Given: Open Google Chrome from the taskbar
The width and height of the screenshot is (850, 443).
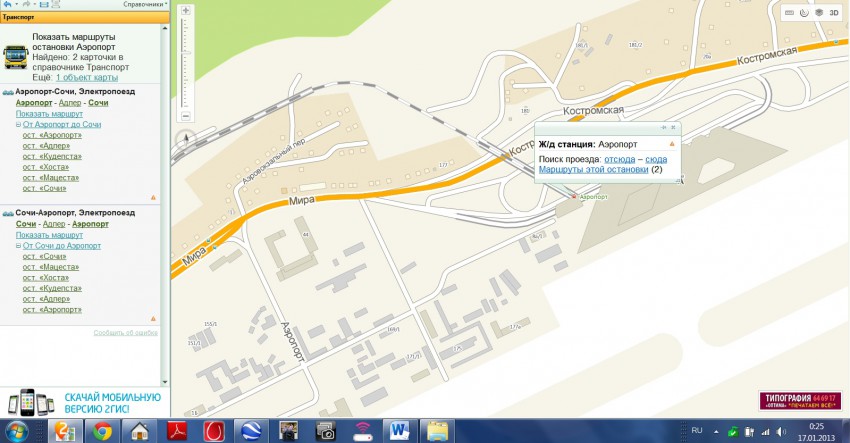Looking at the screenshot, I should tap(100, 431).
